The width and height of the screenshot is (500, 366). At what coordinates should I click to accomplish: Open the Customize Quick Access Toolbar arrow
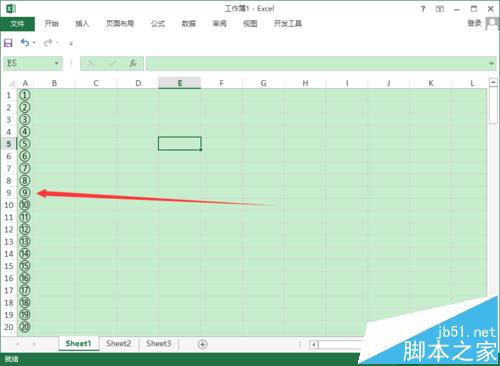click(x=71, y=43)
